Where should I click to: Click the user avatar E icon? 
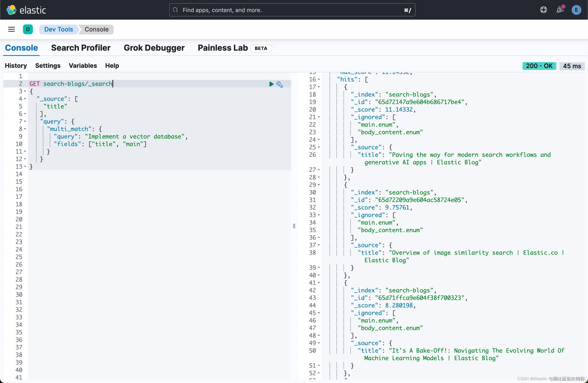click(576, 10)
